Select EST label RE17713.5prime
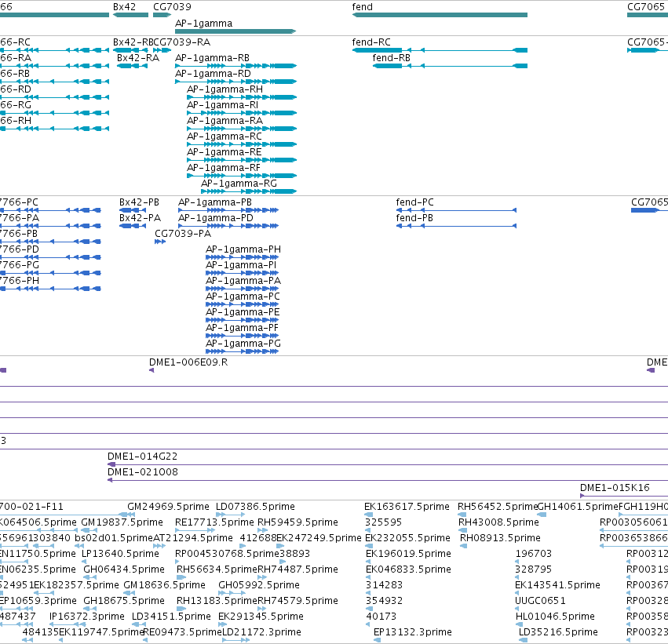The height and width of the screenshot is (644, 668). click(214, 522)
